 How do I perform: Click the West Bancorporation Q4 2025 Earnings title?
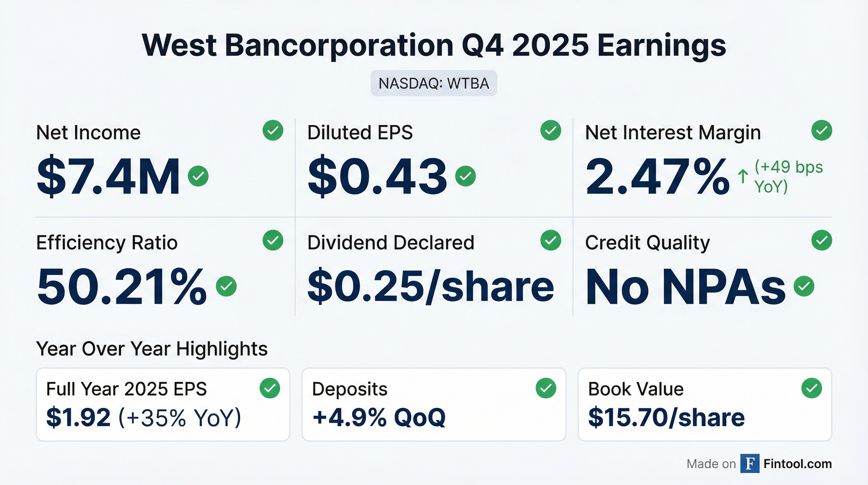[434, 45]
